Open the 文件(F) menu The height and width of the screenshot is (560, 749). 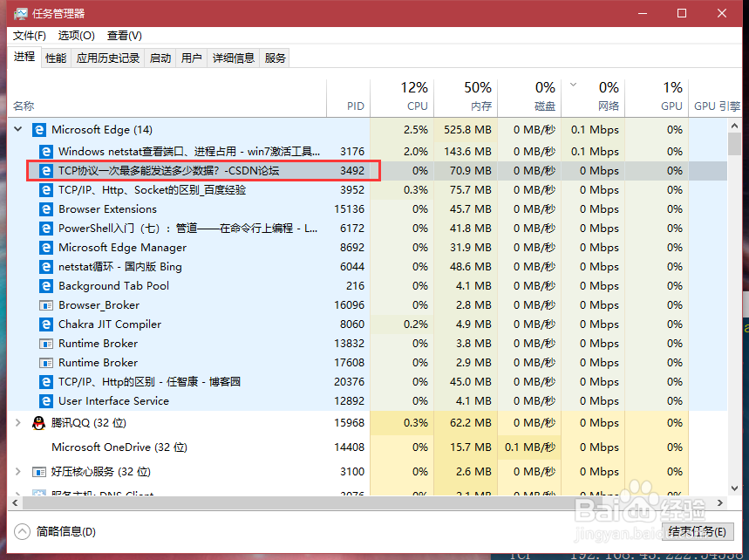(x=29, y=36)
